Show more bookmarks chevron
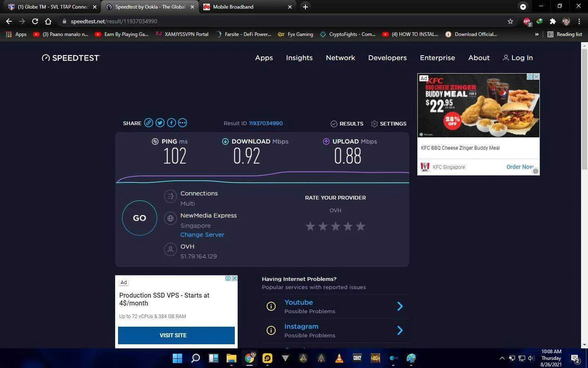Screen dimensions: 588x368 click(x=537, y=34)
